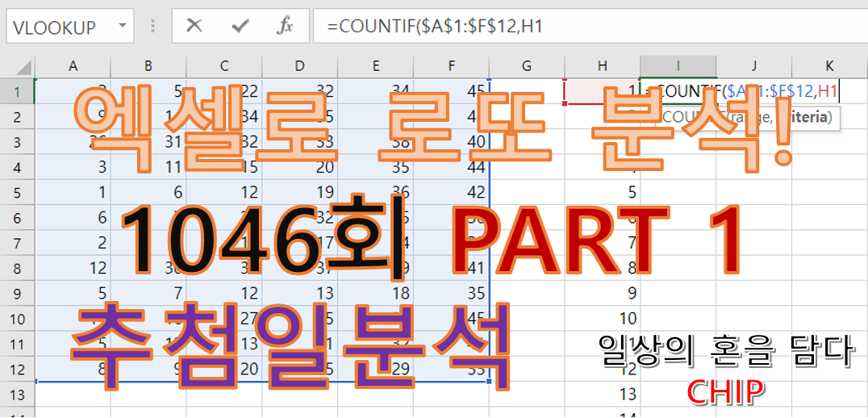Click the Select All triangle at grid corner
Image resolution: width=868 pixels, height=418 pixels.
tap(24, 68)
